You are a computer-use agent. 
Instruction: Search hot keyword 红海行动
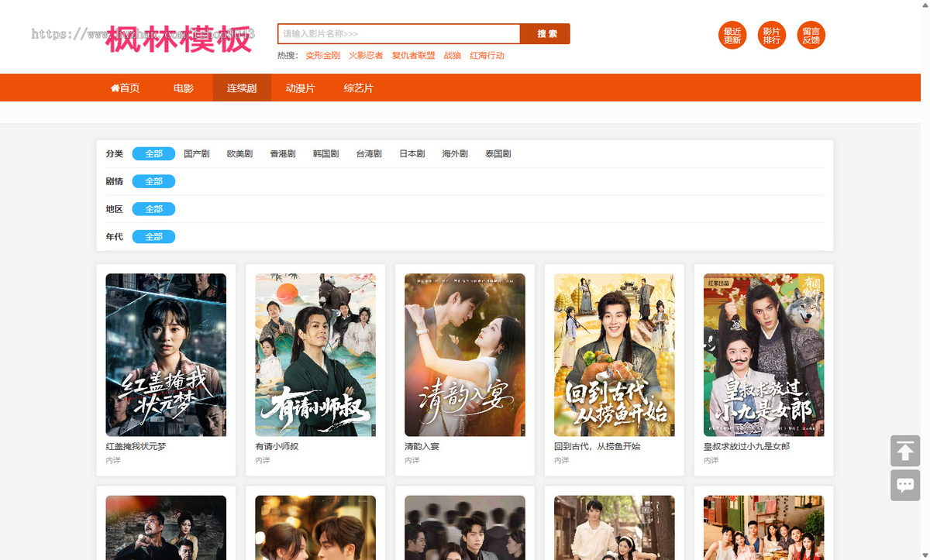click(487, 56)
